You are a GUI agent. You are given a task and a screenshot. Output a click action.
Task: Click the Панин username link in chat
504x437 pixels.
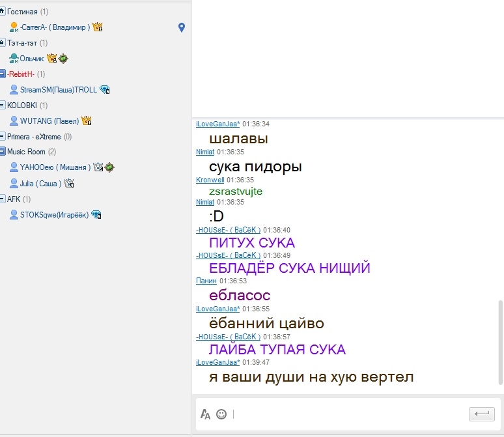click(206, 281)
